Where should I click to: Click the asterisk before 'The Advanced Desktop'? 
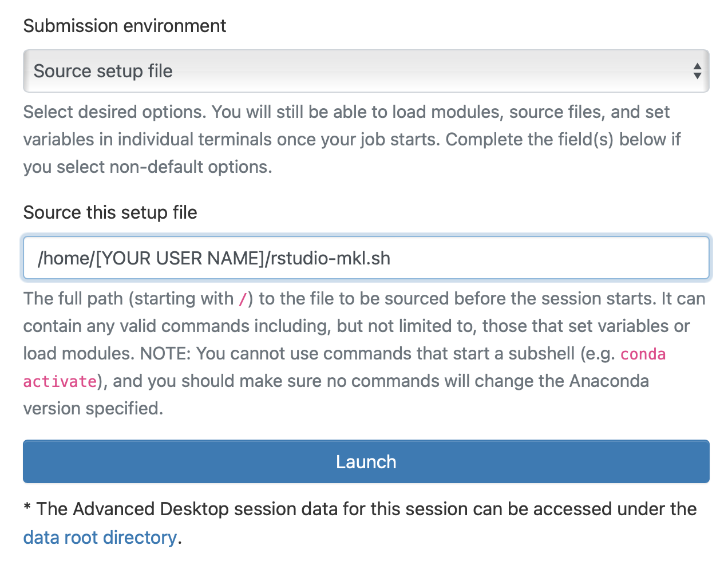click(27, 508)
